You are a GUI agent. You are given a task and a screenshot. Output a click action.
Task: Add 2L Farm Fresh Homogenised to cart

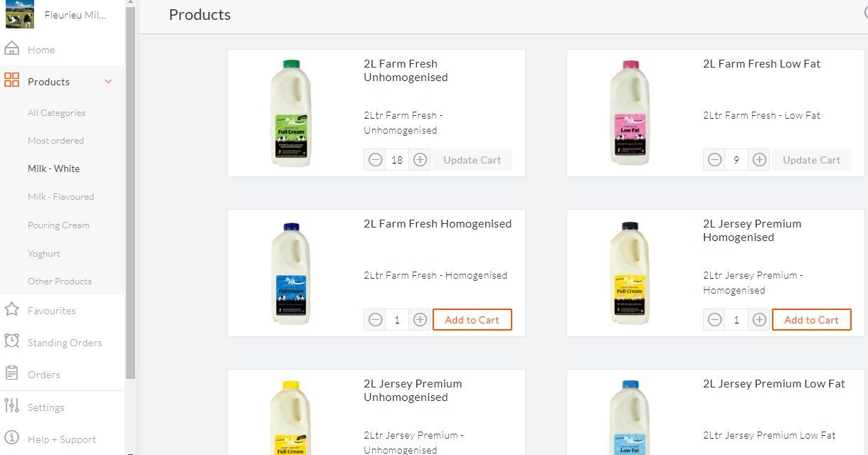point(472,320)
